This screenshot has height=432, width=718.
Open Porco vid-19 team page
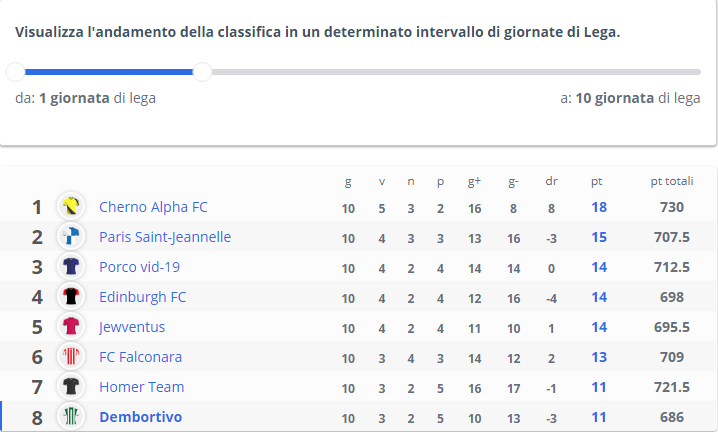(140, 267)
